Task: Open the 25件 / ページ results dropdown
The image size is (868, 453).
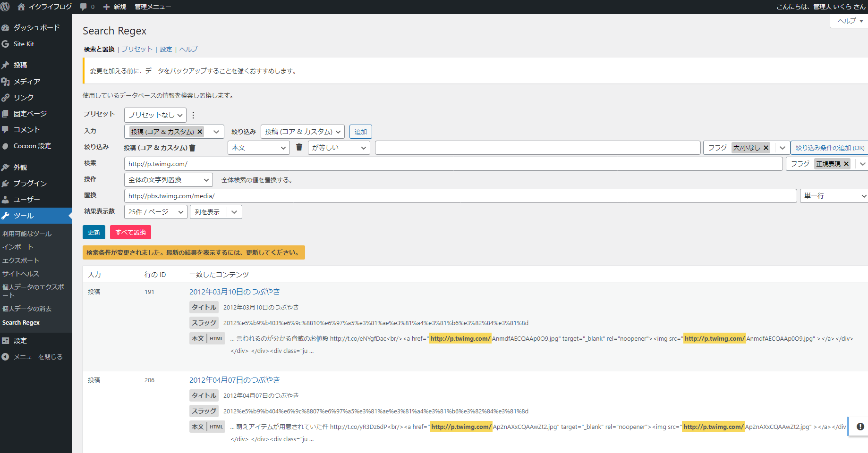Action: 155,212
